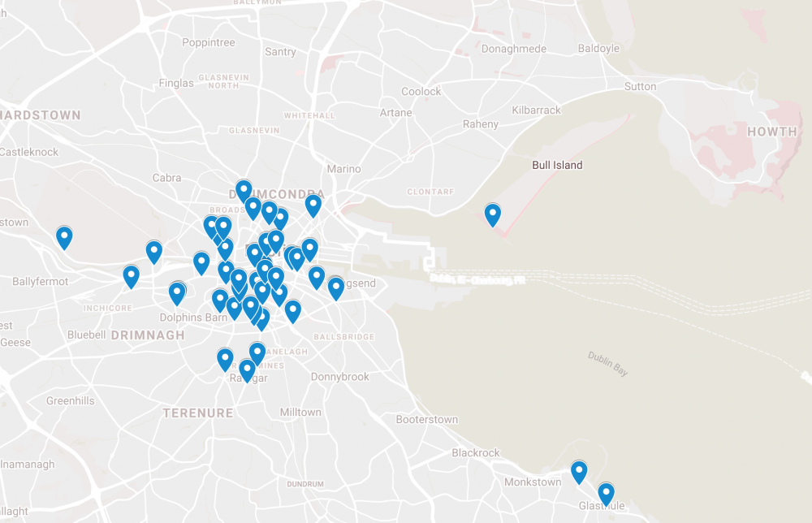
Task: Click the northernmost pin on Drumcondra's first letter
Action: click(244, 191)
